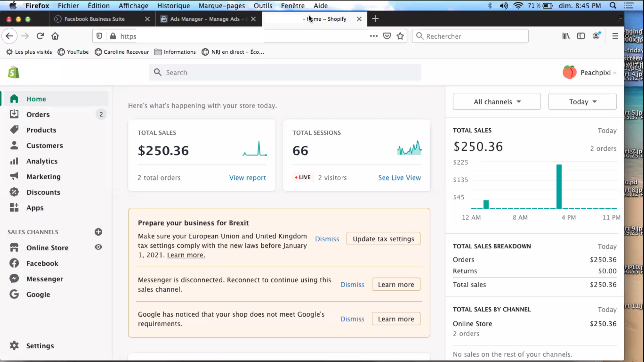Expand the Peachpixi account menu
This screenshot has width=644, height=362.
pyautogui.click(x=590, y=73)
